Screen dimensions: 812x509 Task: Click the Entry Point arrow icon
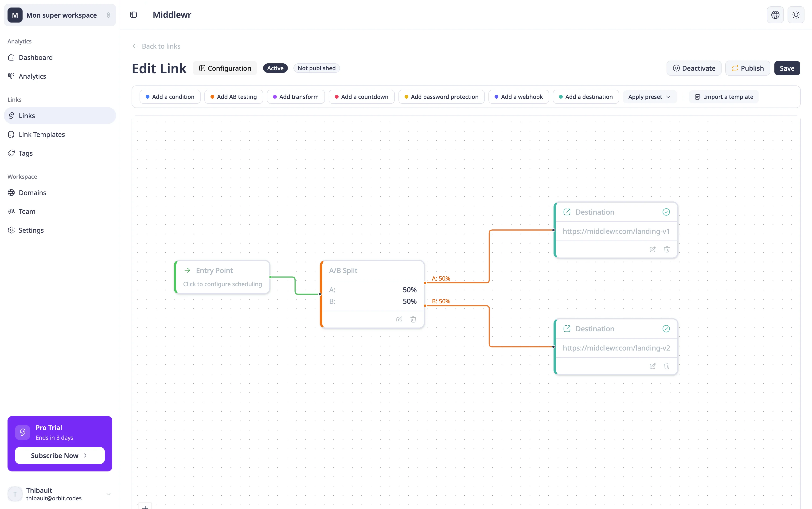[x=187, y=270]
